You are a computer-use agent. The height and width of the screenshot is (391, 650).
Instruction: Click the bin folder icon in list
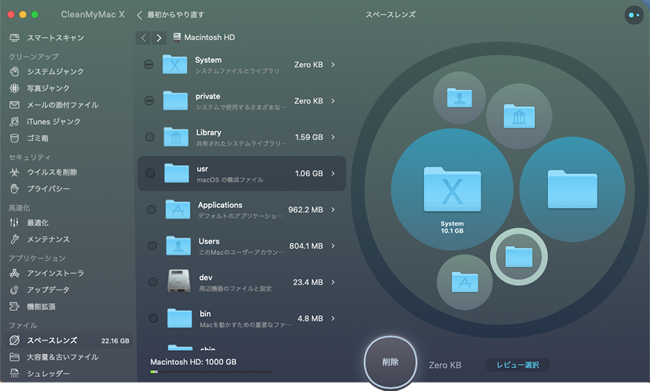pyautogui.click(x=180, y=318)
